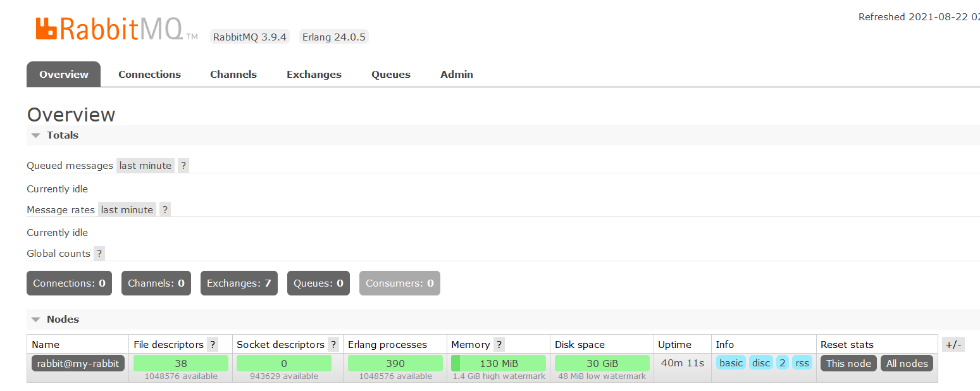Click the Connections: 0 count button

click(69, 283)
